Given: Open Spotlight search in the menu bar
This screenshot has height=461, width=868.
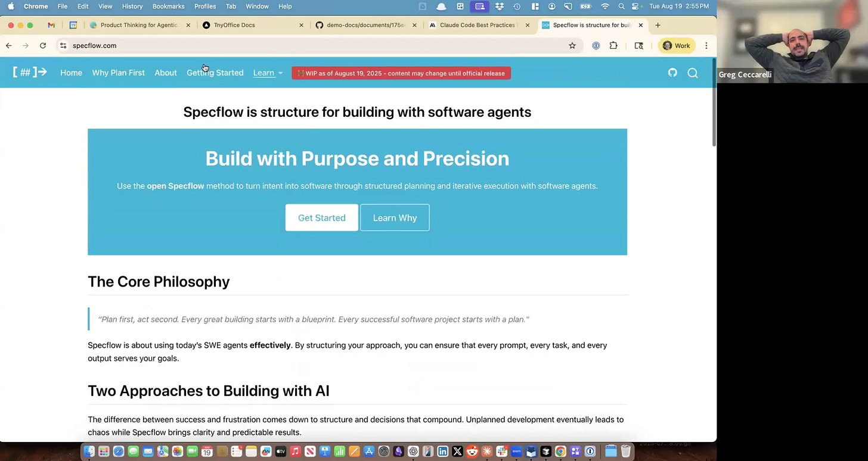Looking at the screenshot, I should 621,6.
